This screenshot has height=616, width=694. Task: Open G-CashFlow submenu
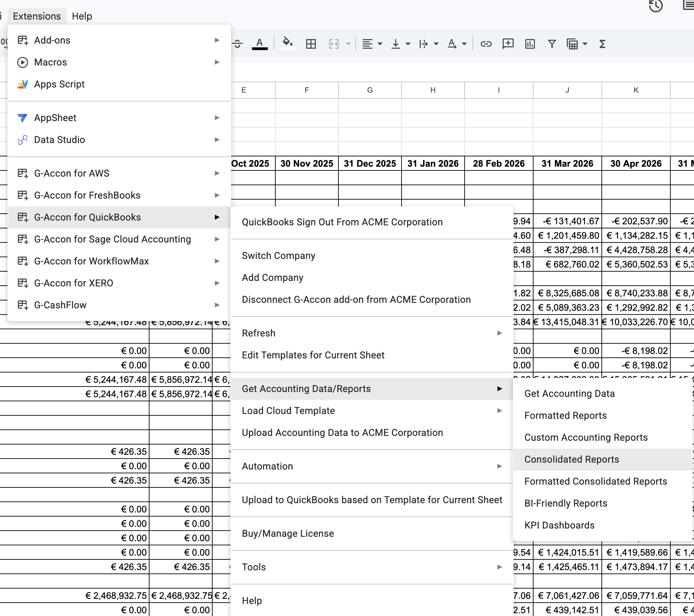(119, 305)
